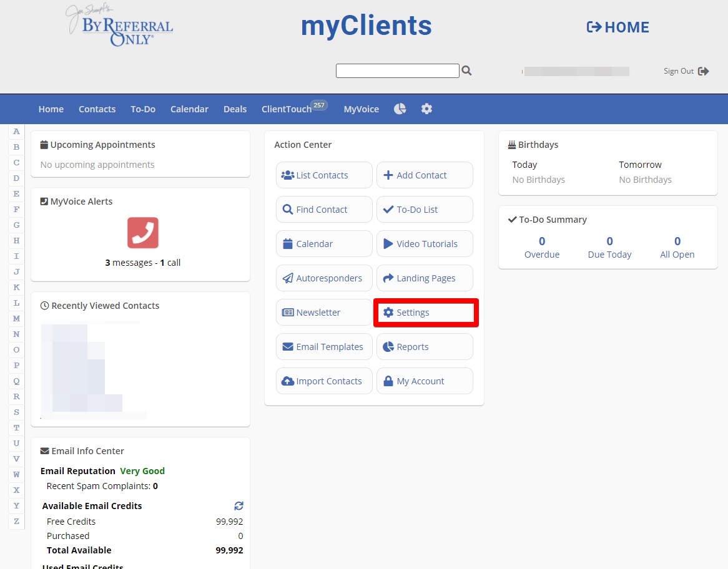Click the Available Email Credits heading
This screenshot has width=728, height=569.
(x=92, y=506)
